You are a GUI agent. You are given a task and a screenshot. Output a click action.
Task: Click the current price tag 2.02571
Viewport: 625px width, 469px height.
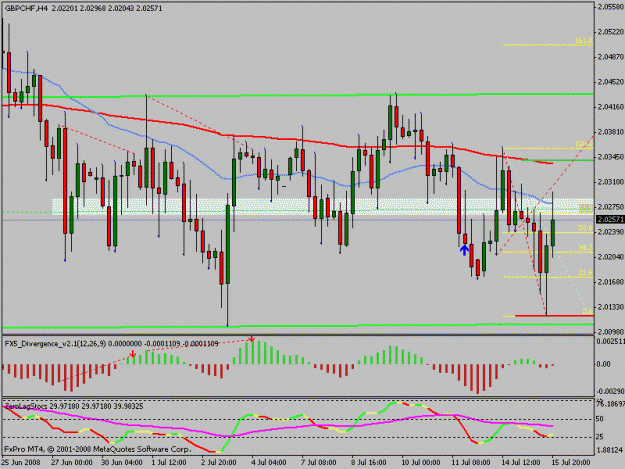(610, 220)
